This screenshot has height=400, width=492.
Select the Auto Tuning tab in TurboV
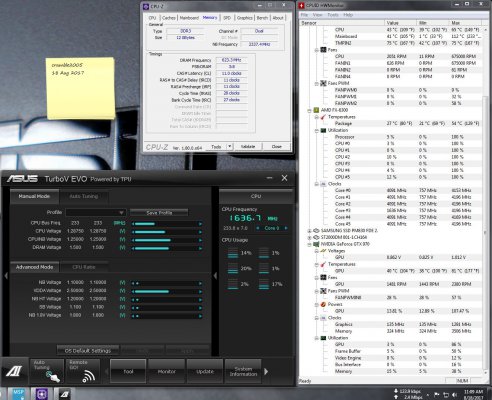click(x=84, y=196)
